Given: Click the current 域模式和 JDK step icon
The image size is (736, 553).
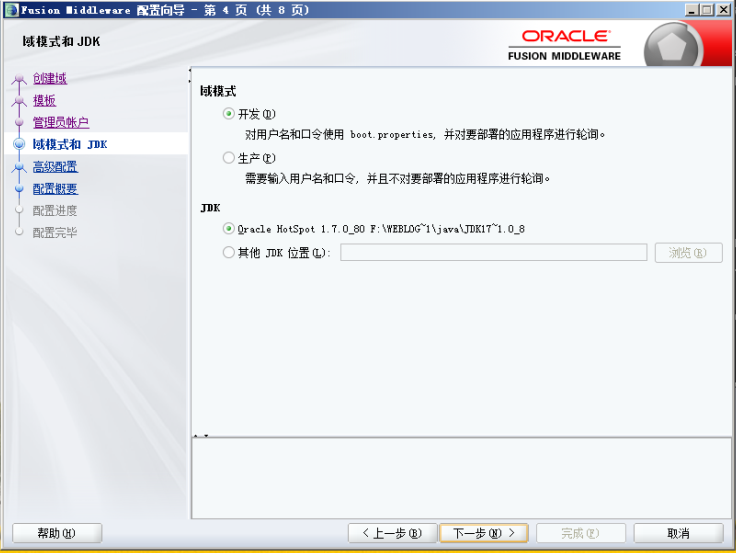Looking at the screenshot, I should (18, 145).
